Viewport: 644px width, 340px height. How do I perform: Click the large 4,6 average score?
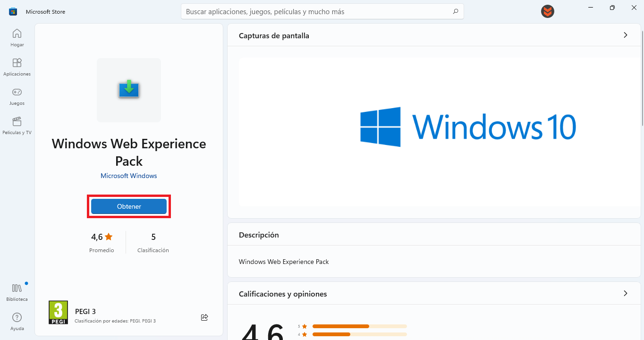click(x=263, y=333)
